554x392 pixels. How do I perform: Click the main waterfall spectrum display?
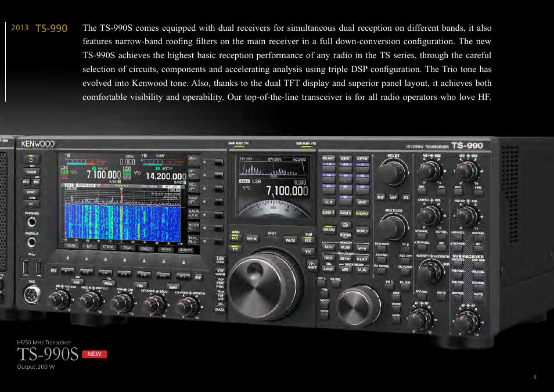[123, 224]
